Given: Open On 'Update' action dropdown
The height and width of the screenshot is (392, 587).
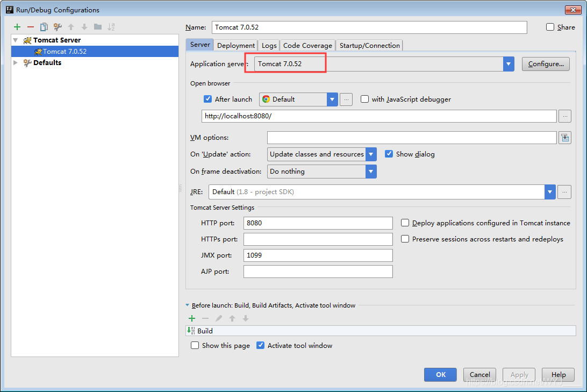Looking at the screenshot, I should tap(371, 154).
